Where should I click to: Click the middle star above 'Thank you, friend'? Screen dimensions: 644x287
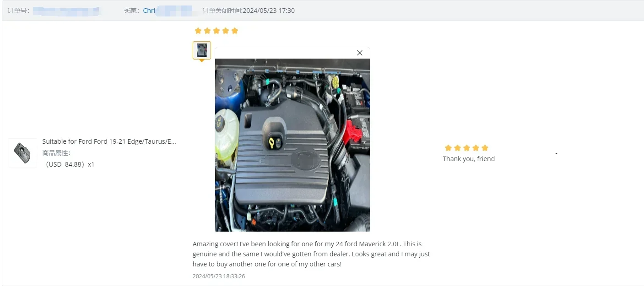466,148
